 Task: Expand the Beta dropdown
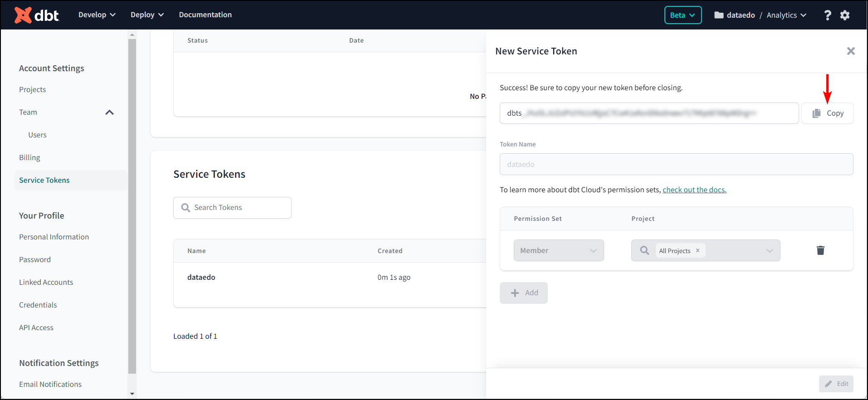683,15
